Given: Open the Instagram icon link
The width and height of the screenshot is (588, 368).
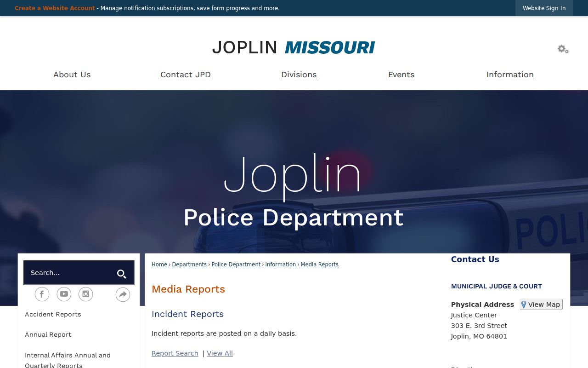Looking at the screenshot, I should 85,294.
